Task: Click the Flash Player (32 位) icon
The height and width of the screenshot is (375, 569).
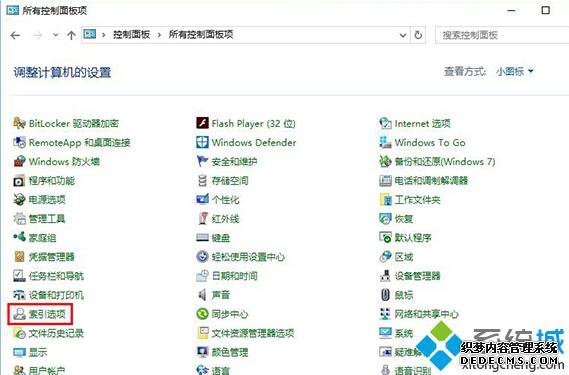Action: 202,123
